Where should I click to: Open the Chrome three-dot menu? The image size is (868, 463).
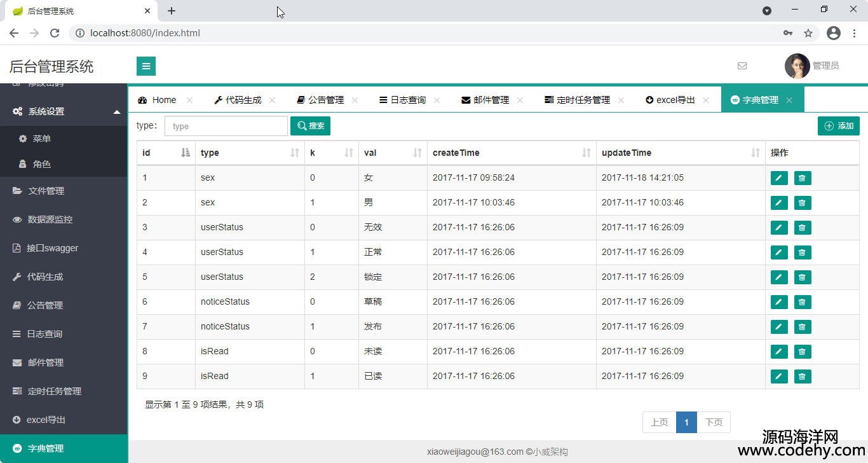coord(853,33)
